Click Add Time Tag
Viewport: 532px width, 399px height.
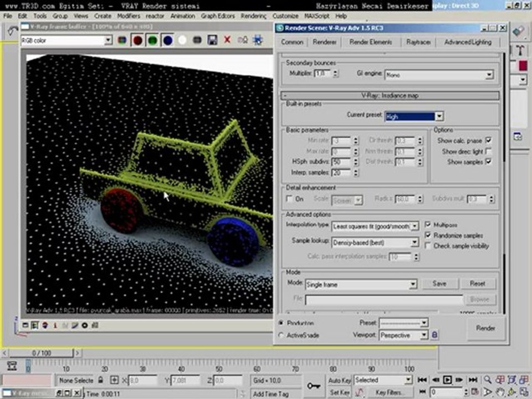click(x=270, y=394)
